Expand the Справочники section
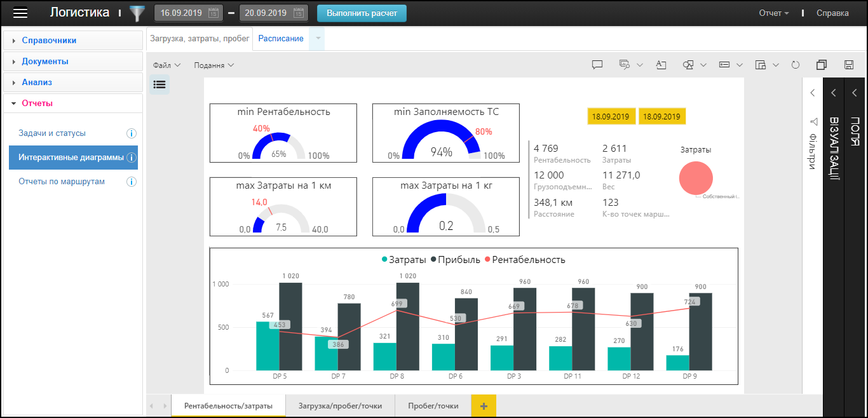 73,41
